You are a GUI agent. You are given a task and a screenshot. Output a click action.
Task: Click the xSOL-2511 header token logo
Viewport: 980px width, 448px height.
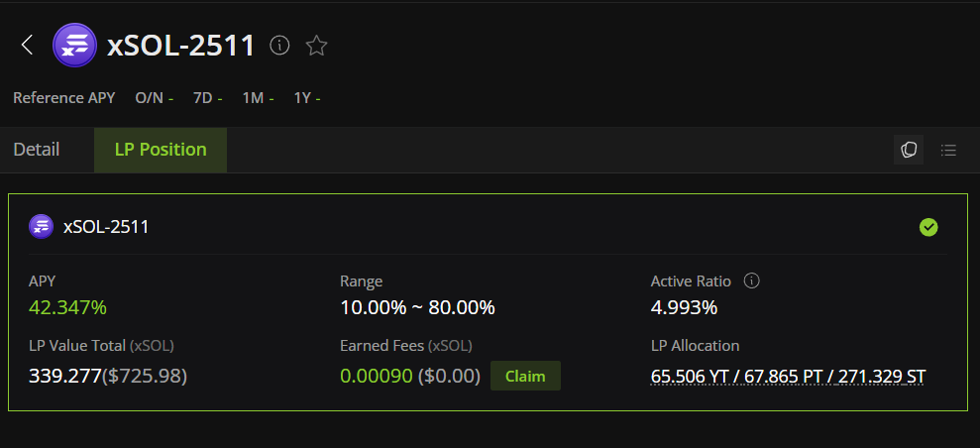point(75,45)
